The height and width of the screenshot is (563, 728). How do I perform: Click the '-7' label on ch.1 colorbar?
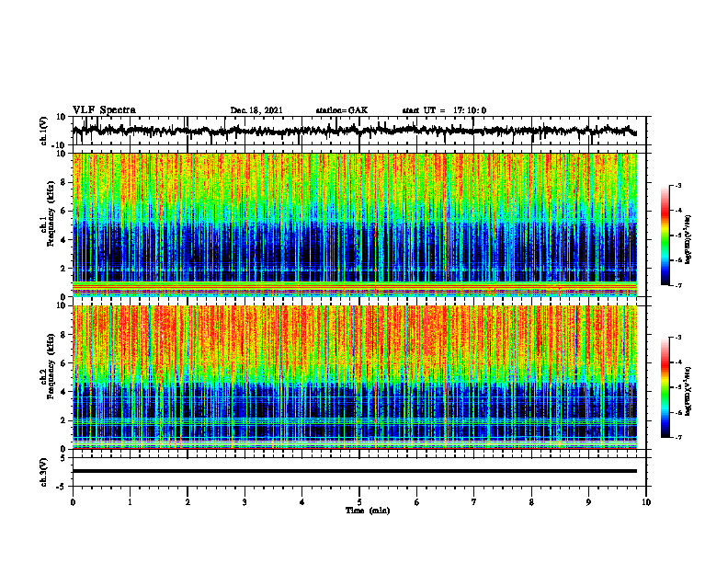coord(677,285)
